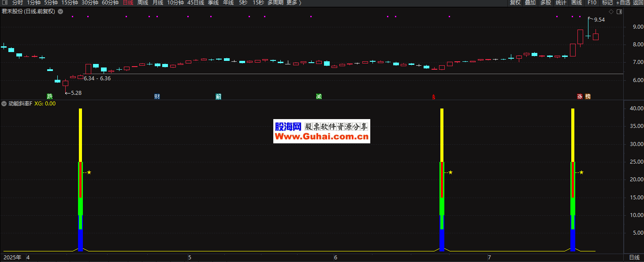Open 多周期 multi-period view

(275, 3)
